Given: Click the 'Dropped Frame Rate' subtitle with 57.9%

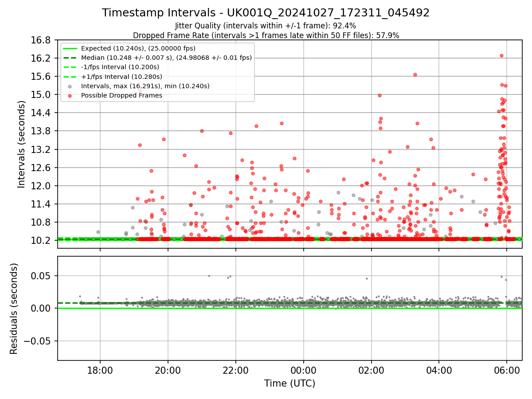Looking at the screenshot, I should 266,35.
